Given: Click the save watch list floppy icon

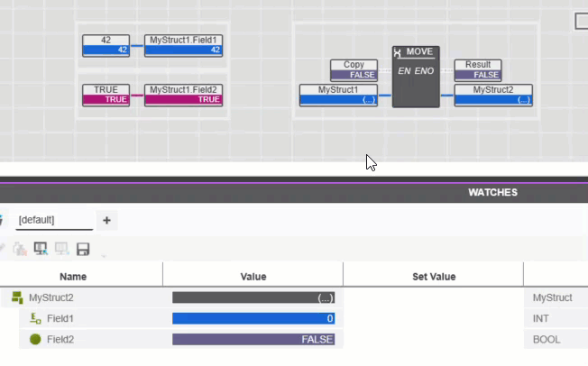Looking at the screenshot, I should pos(83,249).
